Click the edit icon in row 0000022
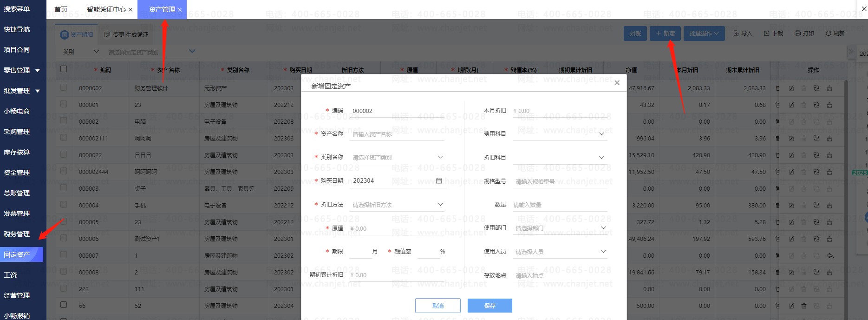This screenshot has width=868, height=320. click(791, 155)
